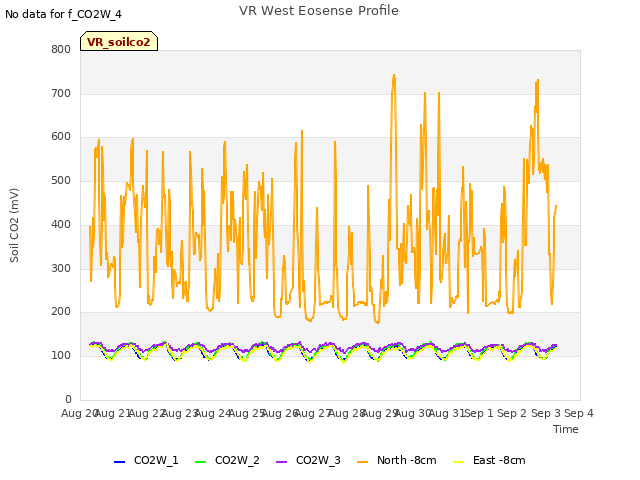Screen dimensions: 640x480
Task: Click the 0 y-axis tick label
Action: pos(68,399)
